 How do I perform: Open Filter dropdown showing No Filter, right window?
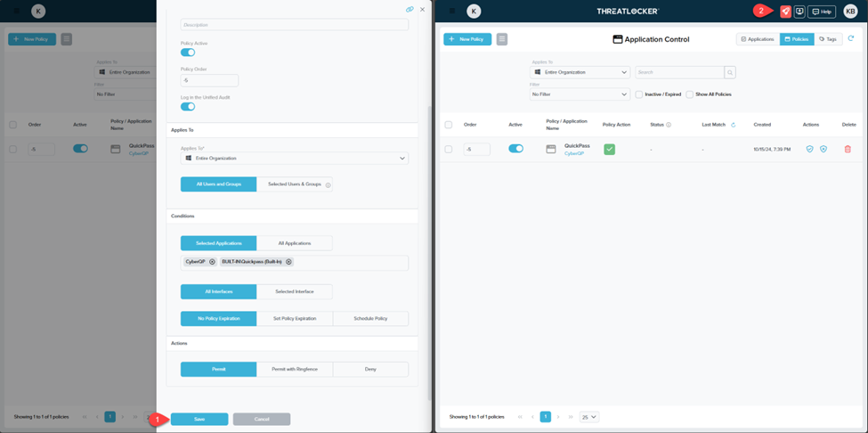[x=580, y=94]
